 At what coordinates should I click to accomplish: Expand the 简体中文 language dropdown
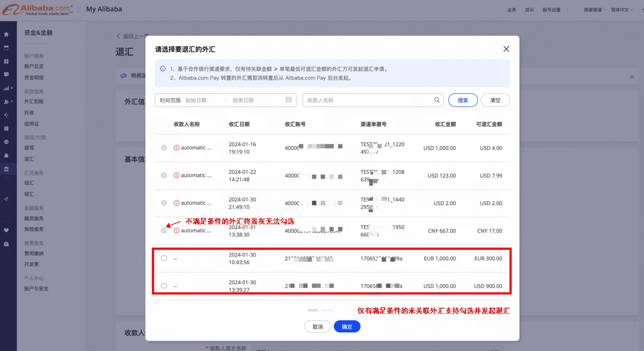tap(621, 10)
